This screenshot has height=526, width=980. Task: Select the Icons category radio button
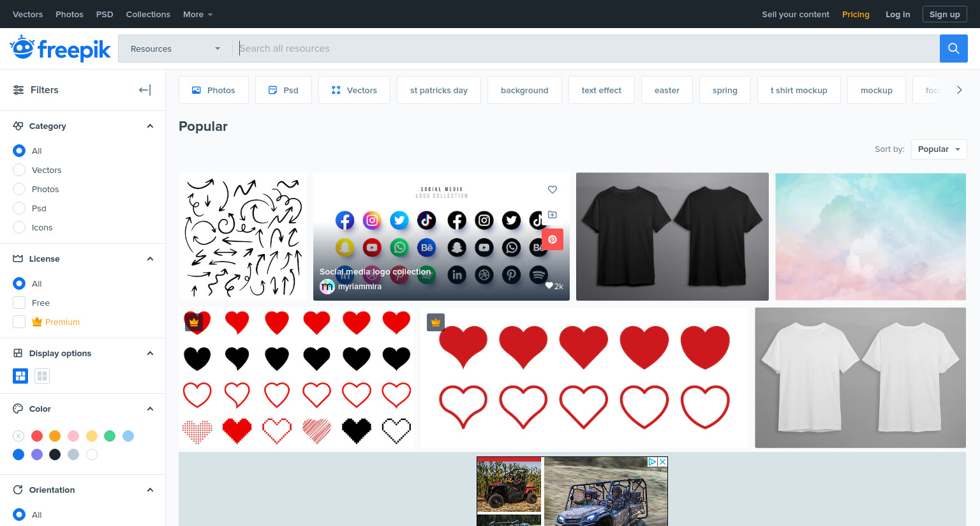[19, 227]
